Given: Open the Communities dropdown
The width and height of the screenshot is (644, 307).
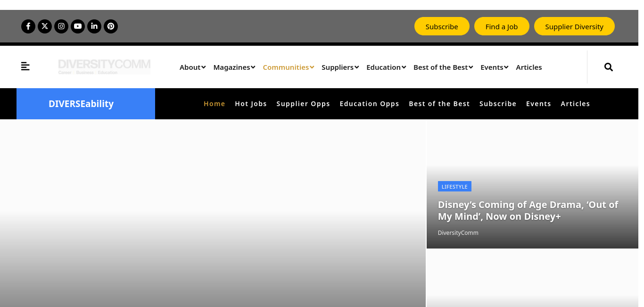Looking at the screenshot, I should (x=289, y=67).
